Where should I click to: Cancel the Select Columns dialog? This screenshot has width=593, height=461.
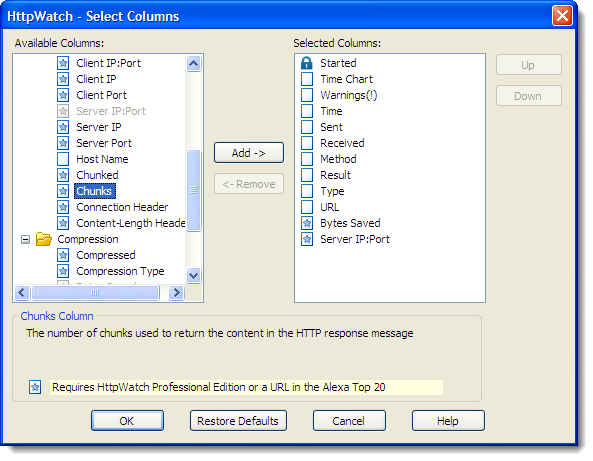point(349,421)
